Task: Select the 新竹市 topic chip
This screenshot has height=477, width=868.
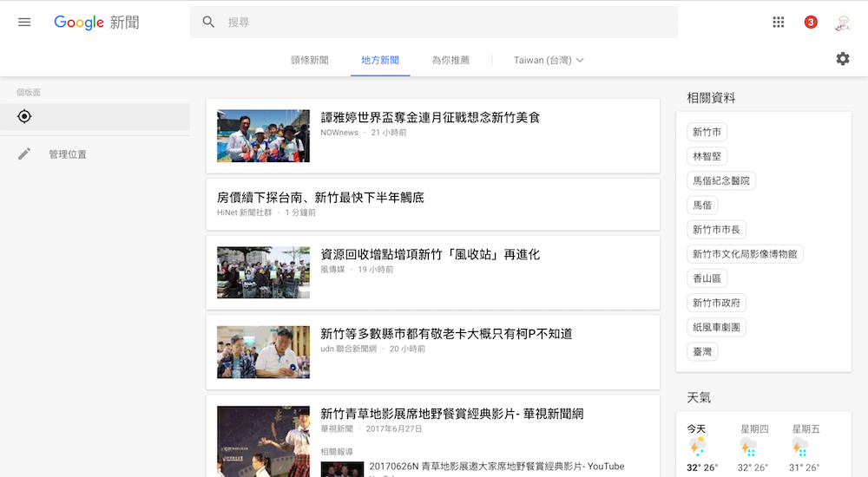Action: tap(707, 132)
